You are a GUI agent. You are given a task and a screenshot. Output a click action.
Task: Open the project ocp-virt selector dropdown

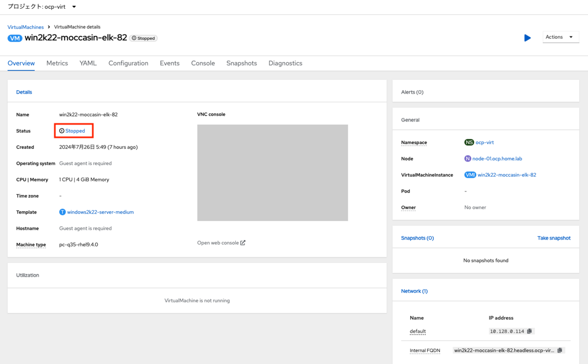[x=42, y=7]
